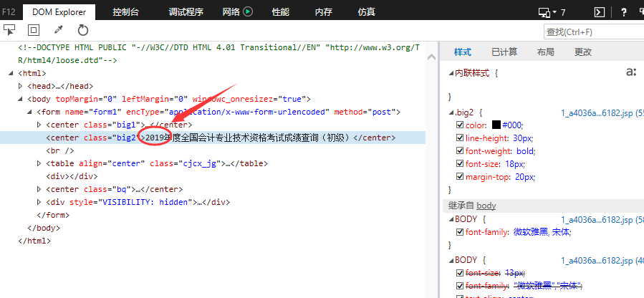Expand the center big1 node
The width and height of the screenshot is (644, 298).
point(39,125)
